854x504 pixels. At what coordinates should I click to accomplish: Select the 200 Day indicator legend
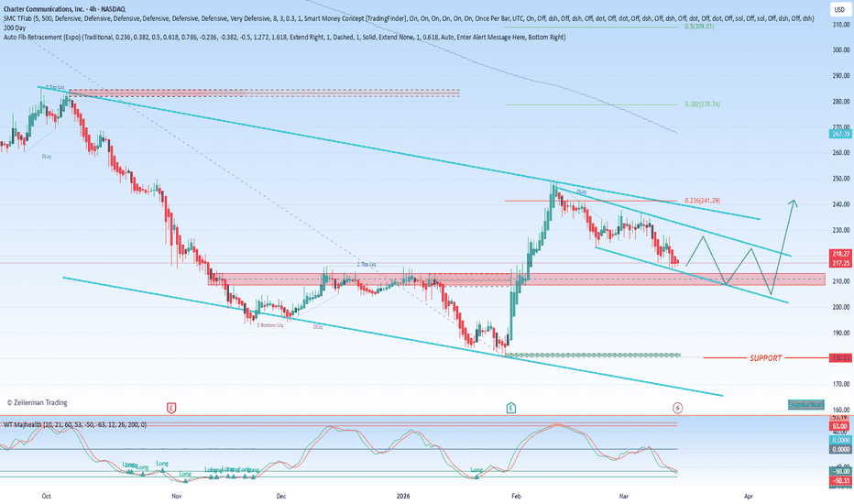pos(14,27)
